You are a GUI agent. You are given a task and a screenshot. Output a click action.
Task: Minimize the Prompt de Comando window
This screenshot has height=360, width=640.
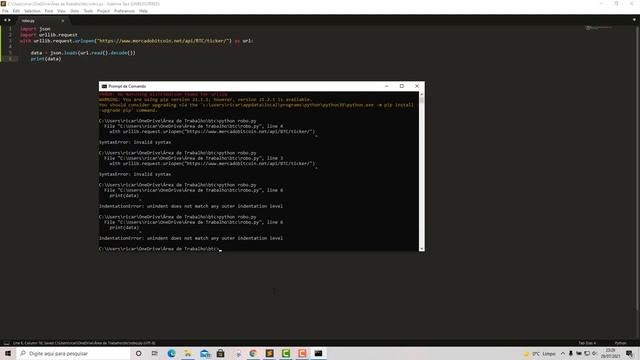pos(387,86)
